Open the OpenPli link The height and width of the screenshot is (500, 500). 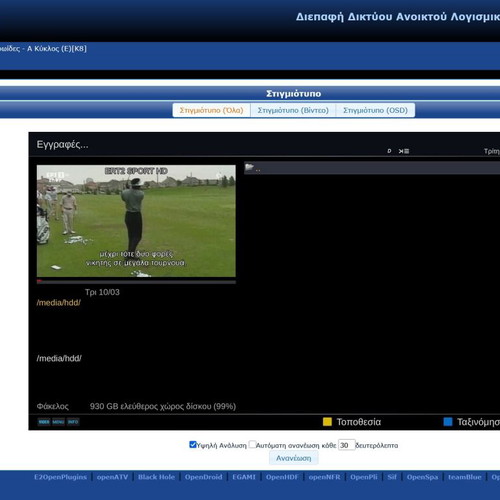364,477
